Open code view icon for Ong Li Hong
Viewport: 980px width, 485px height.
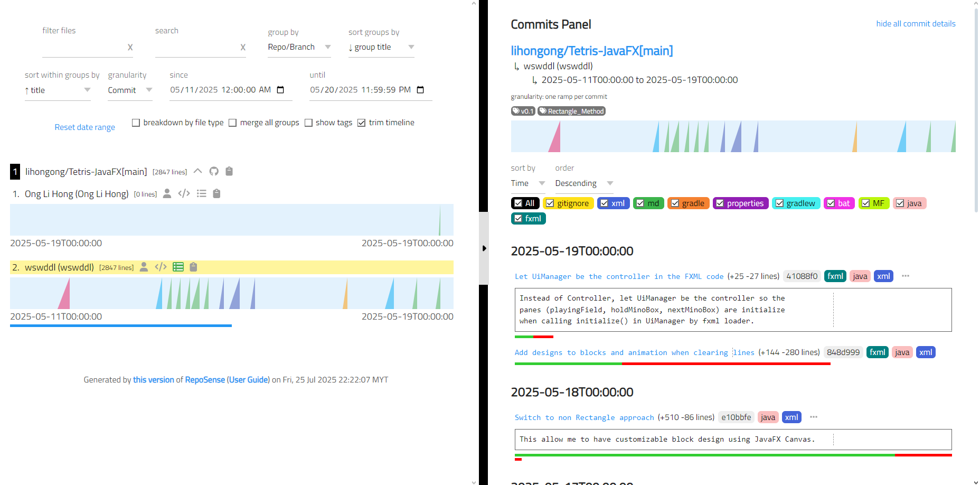184,193
